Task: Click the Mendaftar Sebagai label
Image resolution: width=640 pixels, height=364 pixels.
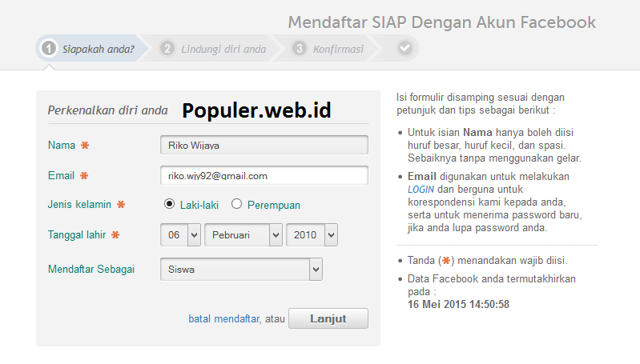Action: click(x=91, y=269)
